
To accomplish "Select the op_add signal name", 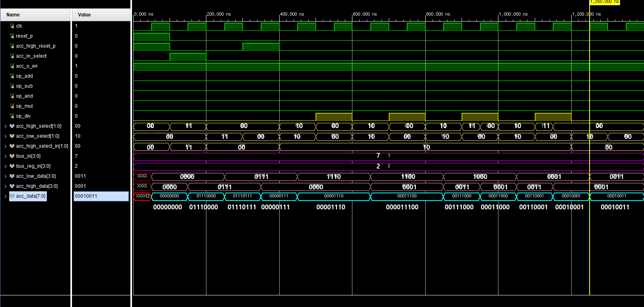I will click(x=24, y=76).
